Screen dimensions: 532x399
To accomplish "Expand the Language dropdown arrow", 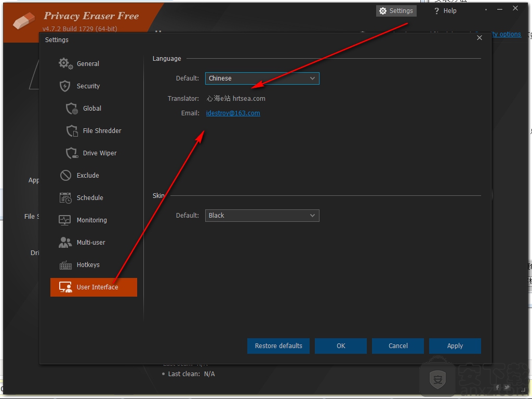I will [312, 78].
